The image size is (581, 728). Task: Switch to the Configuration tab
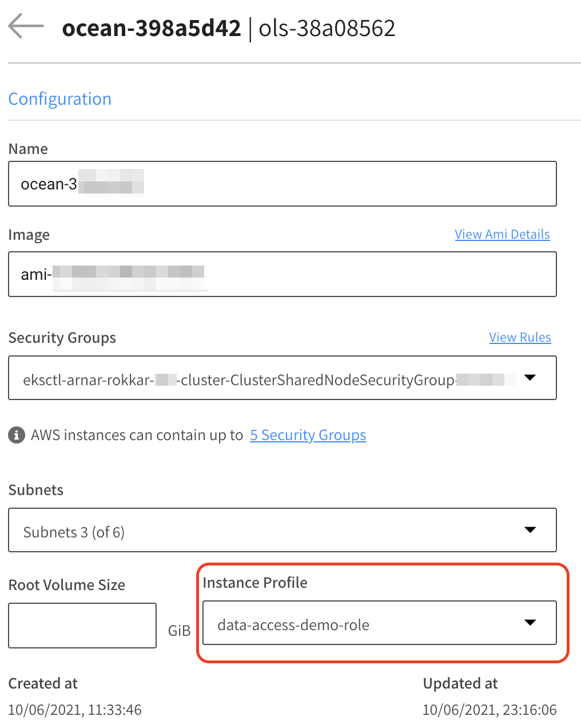(x=60, y=99)
